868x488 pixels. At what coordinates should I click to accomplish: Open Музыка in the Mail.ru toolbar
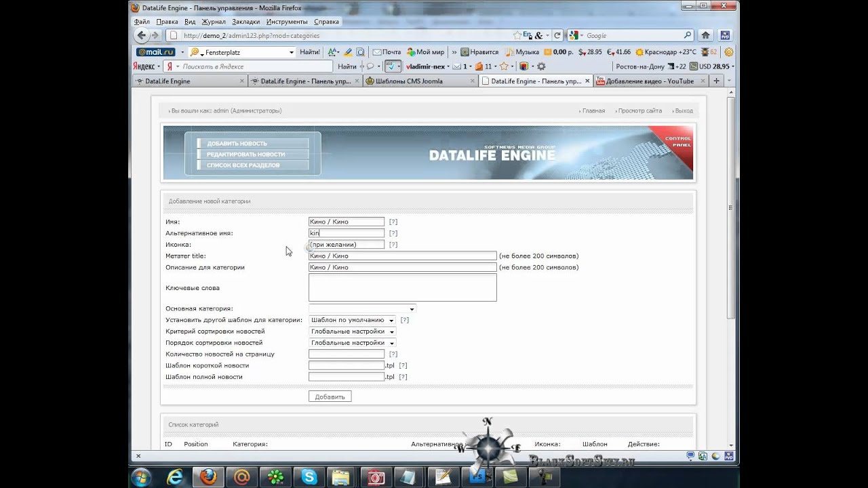coord(522,52)
